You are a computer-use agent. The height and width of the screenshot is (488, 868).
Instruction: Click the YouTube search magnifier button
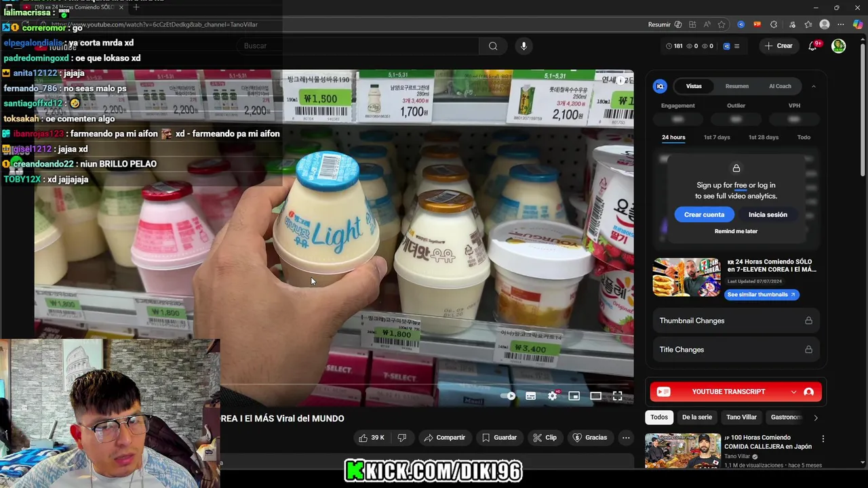tap(493, 46)
